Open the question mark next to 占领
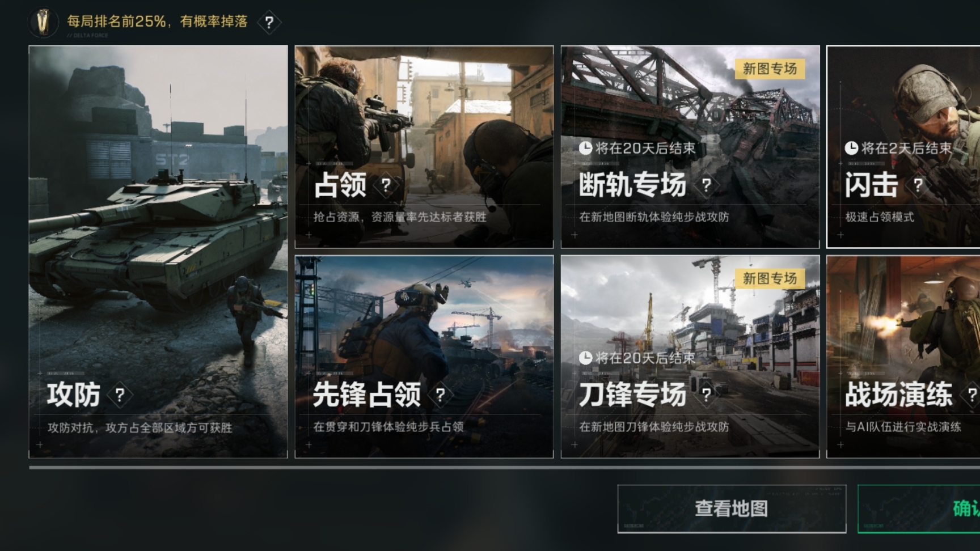Screen dimensions: 980x551 [x=386, y=185]
